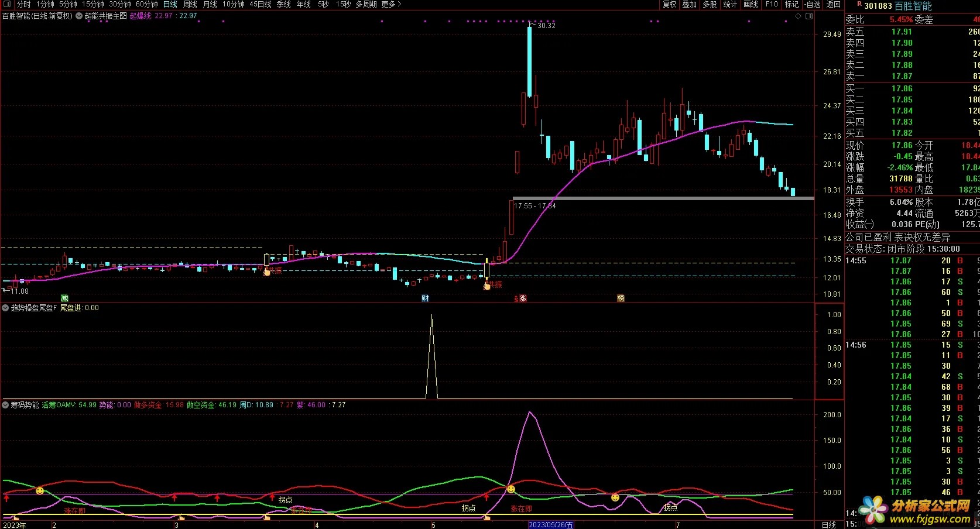Click the 买一 price 17.86
This screenshot has height=529, width=980.
902,89
